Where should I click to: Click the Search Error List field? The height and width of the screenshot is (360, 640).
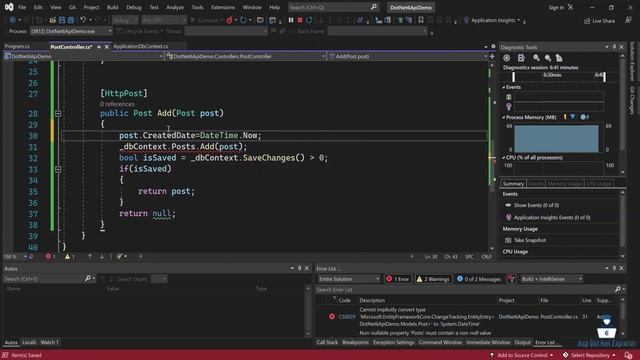click(464, 290)
